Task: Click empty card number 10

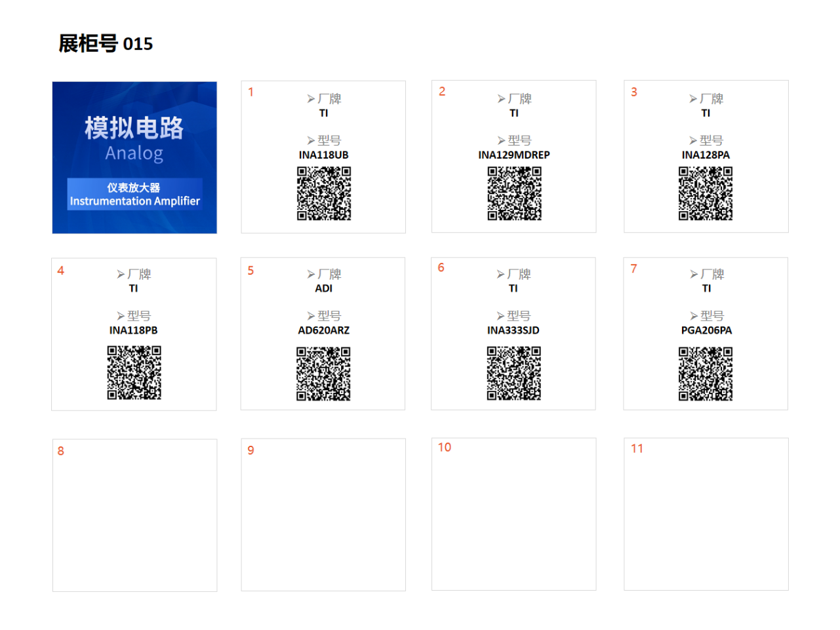Action: point(514,514)
